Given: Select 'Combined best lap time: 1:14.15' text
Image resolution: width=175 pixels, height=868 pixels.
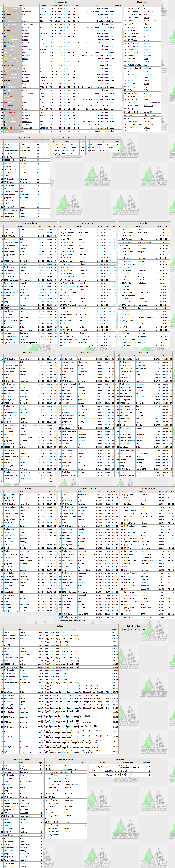Looking at the screenshot, I should (72, 620).
